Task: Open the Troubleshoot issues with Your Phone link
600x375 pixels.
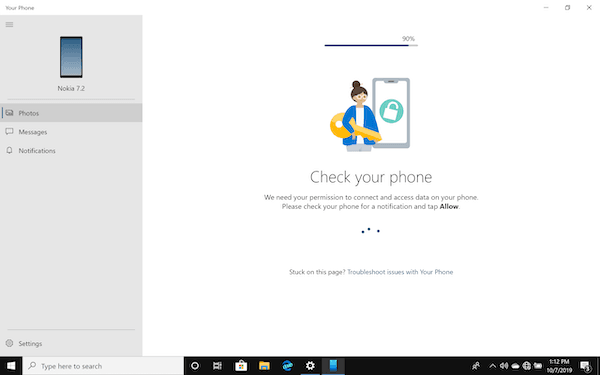Action: pos(400,272)
